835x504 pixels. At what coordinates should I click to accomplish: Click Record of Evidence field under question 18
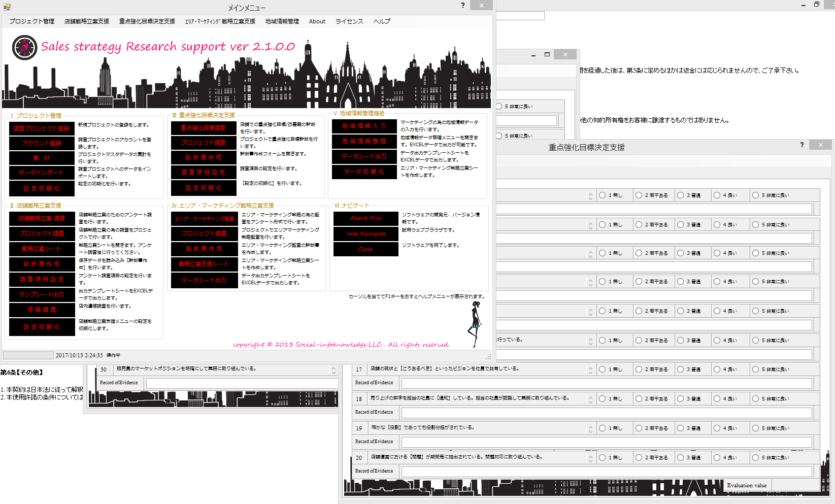(607, 413)
